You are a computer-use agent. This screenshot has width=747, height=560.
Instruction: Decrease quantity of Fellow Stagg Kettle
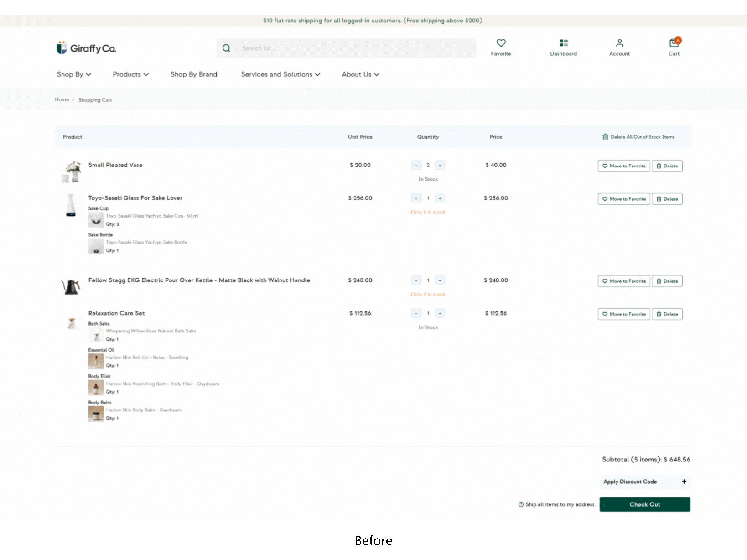click(416, 280)
